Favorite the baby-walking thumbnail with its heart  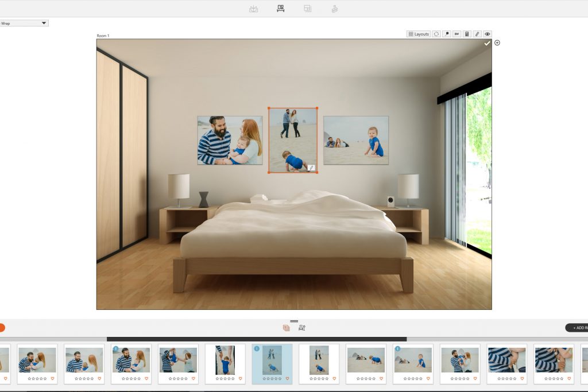coord(241,378)
